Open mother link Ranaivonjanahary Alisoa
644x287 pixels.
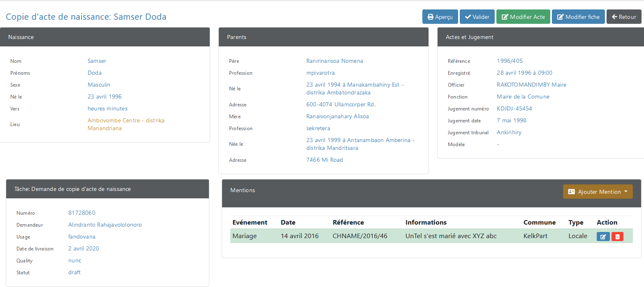click(x=338, y=116)
